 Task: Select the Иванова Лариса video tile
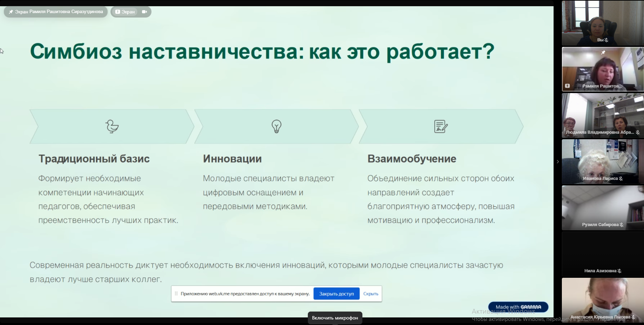click(x=603, y=161)
